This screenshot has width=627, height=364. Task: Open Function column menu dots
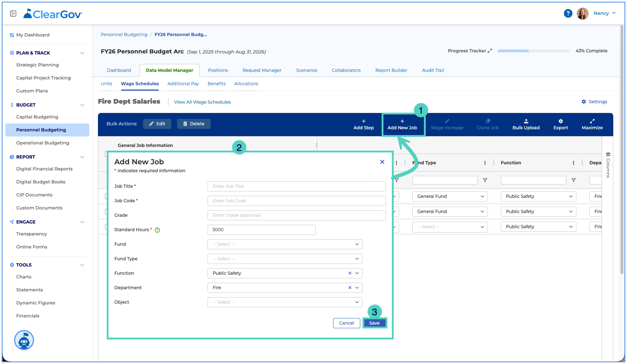(x=573, y=163)
